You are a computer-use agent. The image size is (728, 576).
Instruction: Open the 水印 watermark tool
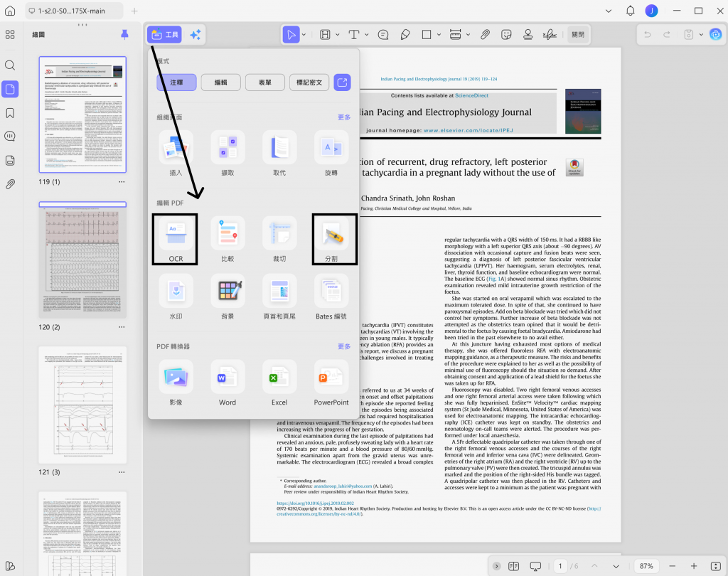pyautogui.click(x=176, y=297)
